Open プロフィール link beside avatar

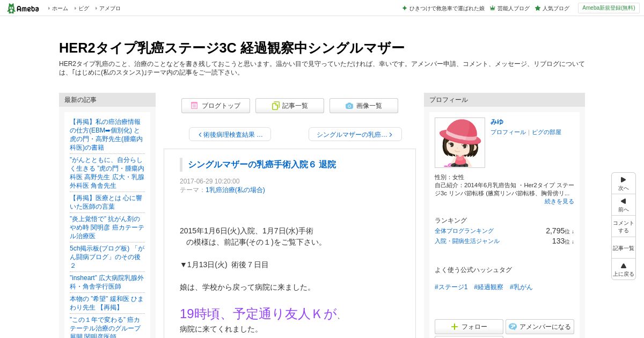(x=508, y=132)
